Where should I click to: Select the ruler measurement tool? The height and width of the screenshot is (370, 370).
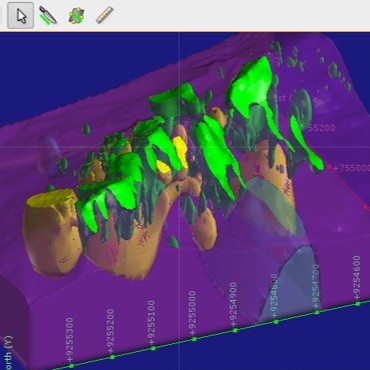[x=105, y=15]
